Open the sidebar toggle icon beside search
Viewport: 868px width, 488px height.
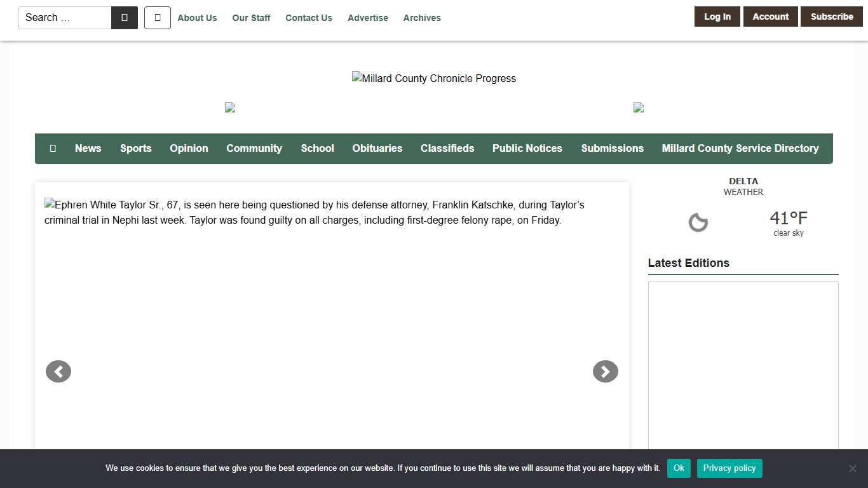(157, 17)
